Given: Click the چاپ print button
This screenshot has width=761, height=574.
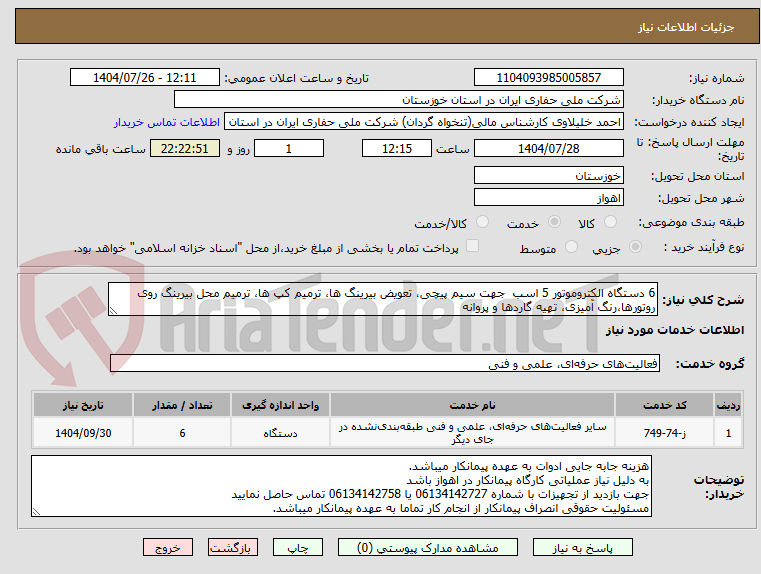Looking at the screenshot, I should pos(298,547).
